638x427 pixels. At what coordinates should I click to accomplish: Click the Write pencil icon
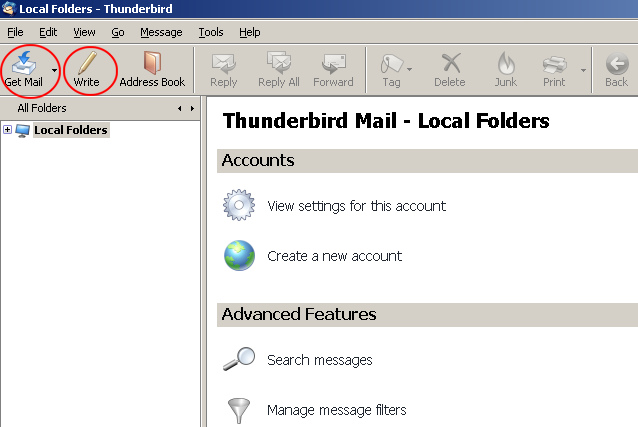coord(87,63)
